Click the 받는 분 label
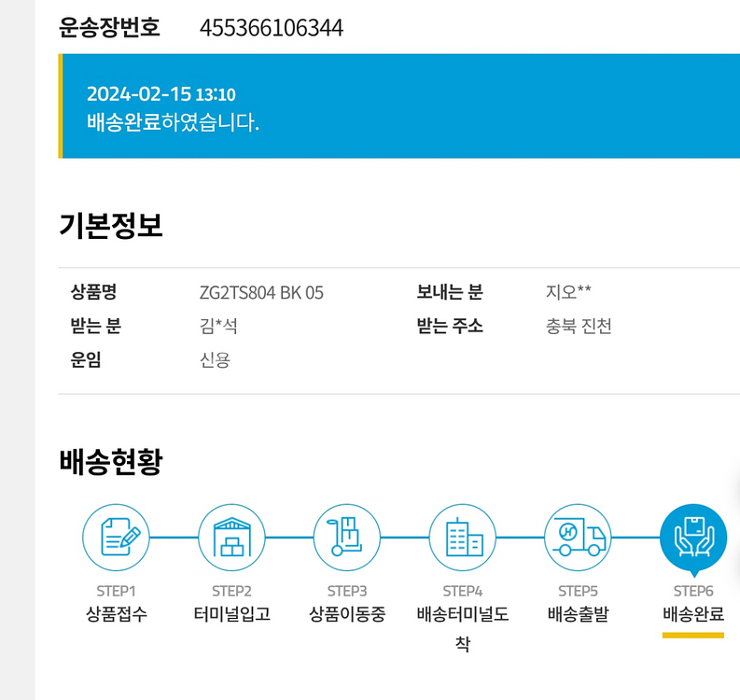This screenshot has height=700, width=740. click(x=96, y=326)
